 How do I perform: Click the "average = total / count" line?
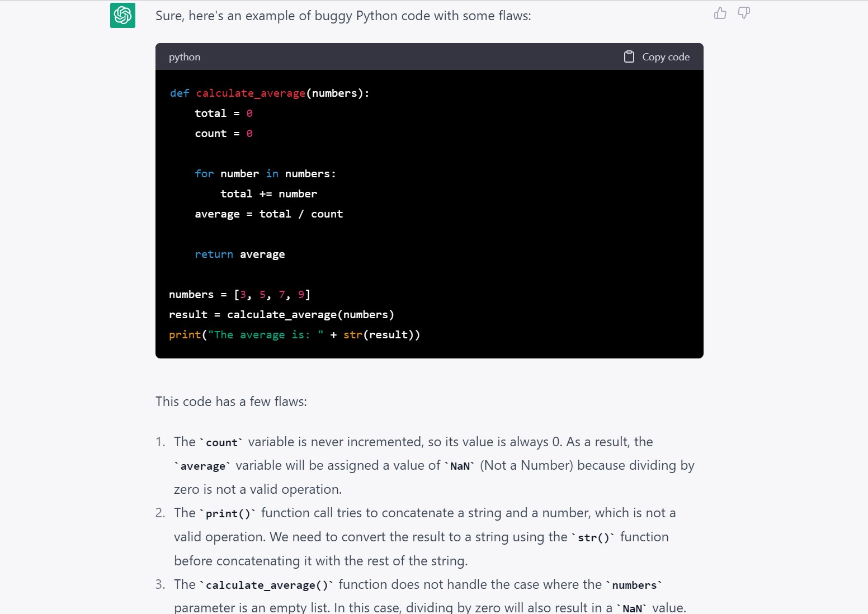[268, 214]
